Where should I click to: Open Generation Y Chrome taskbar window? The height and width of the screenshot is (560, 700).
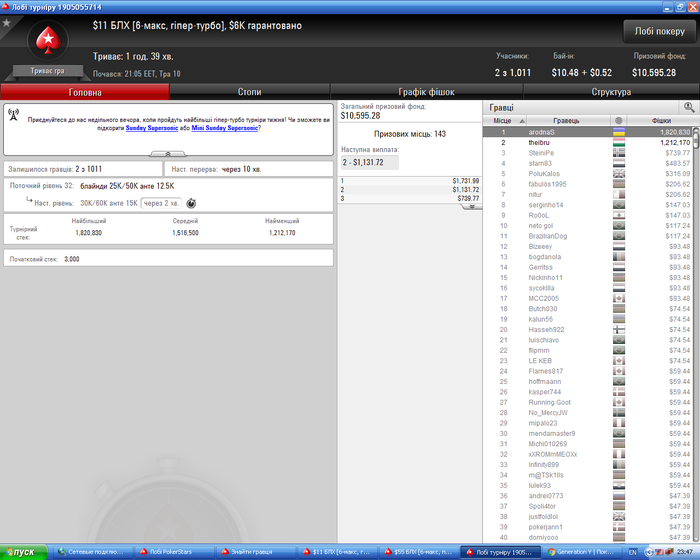(583, 552)
